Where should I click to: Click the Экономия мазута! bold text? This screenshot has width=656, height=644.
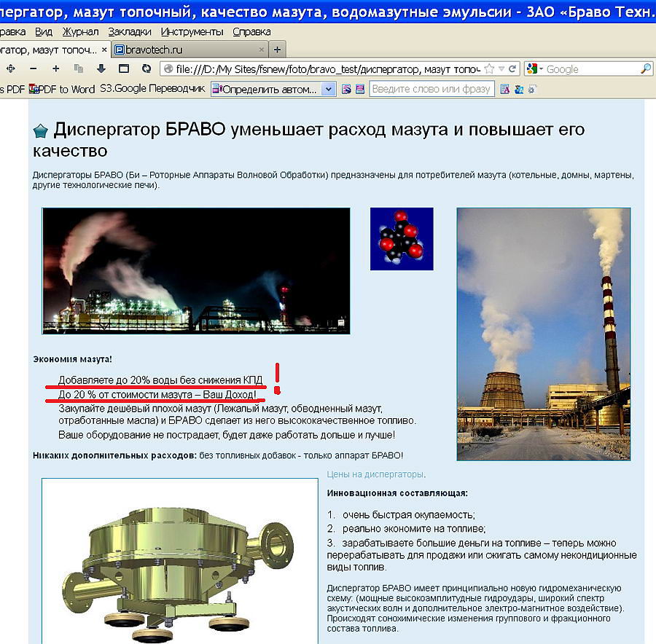(x=72, y=359)
